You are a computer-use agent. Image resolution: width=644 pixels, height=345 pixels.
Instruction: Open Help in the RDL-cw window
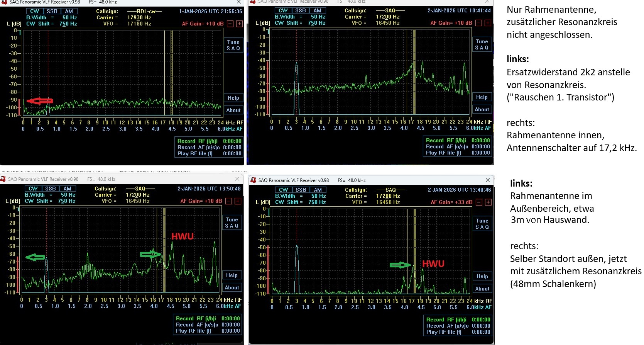pos(233,98)
